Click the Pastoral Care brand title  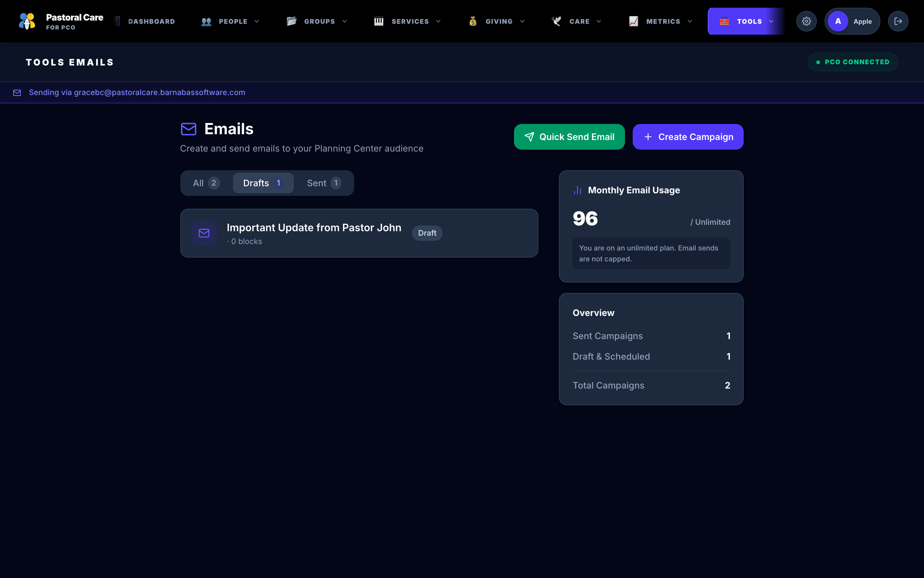point(75,18)
